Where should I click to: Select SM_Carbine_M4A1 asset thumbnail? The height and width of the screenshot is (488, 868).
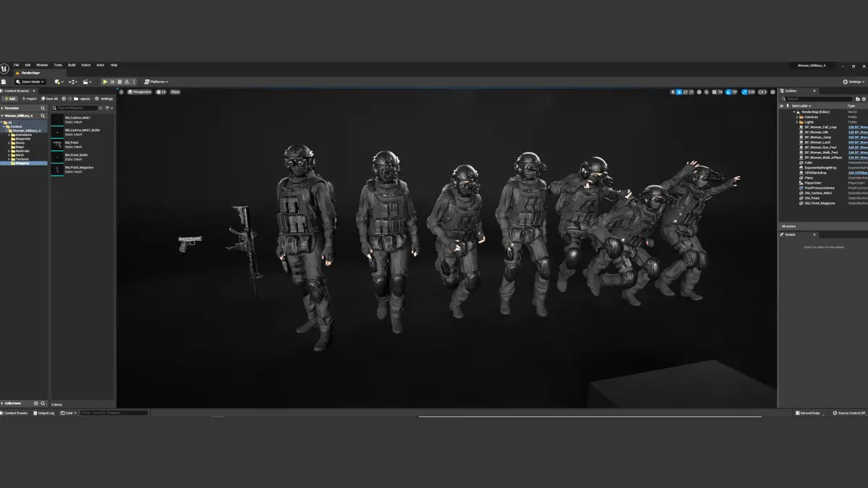57,120
